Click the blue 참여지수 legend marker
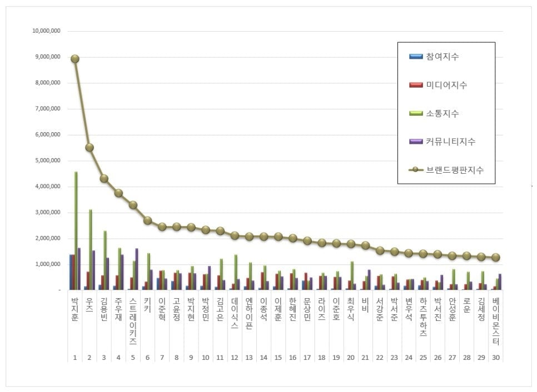Screen dimensions: 537x392 point(415,57)
